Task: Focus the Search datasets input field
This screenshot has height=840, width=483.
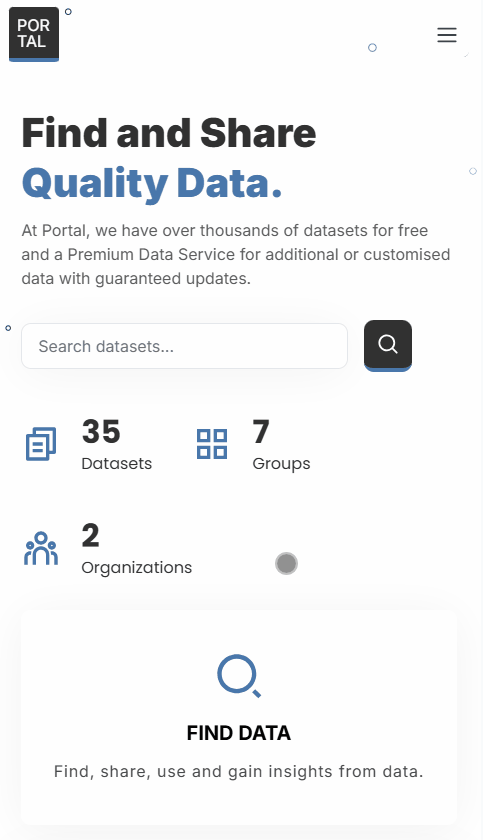Action: [184, 346]
